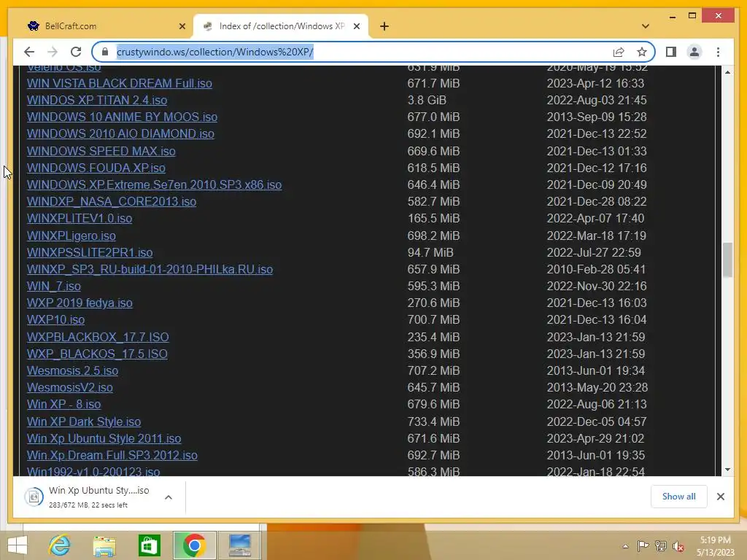Viewport: 747px width, 560px height.
Task: Open File Explorer from taskbar
Action: point(104,545)
